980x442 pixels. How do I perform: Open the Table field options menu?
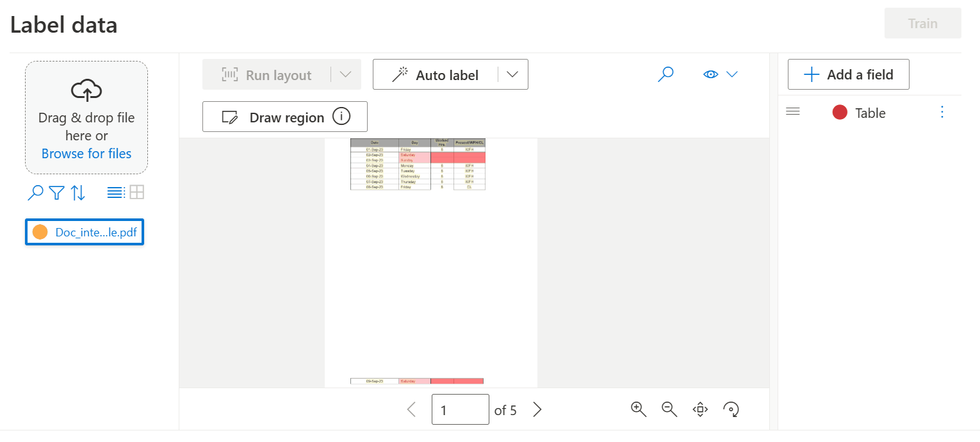tap(942, 113)
